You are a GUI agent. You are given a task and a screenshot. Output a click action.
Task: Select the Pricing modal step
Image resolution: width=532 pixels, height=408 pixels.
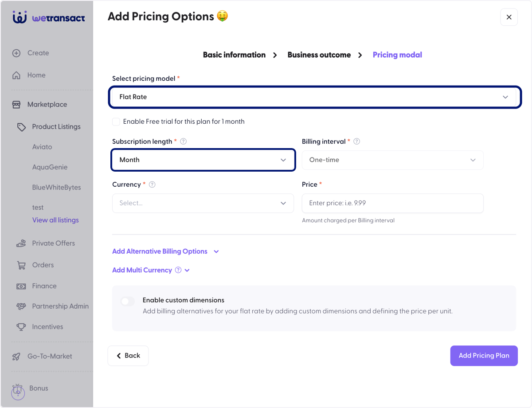tap(397, 55)
